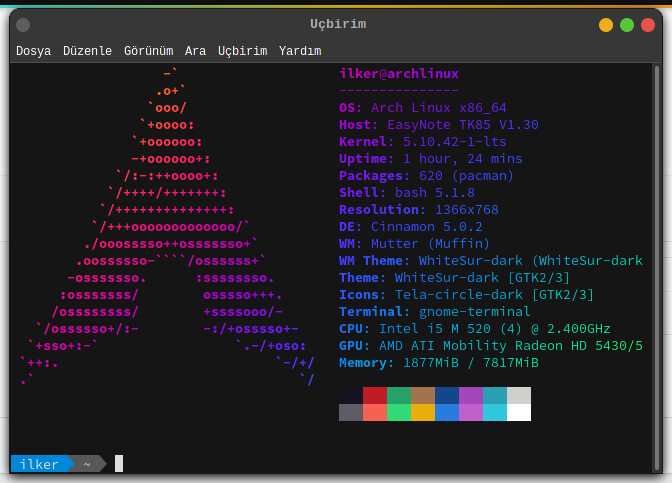Click the gray window menu button in title bar
This screenshot has width=672, height=483.
pos(23,25)
